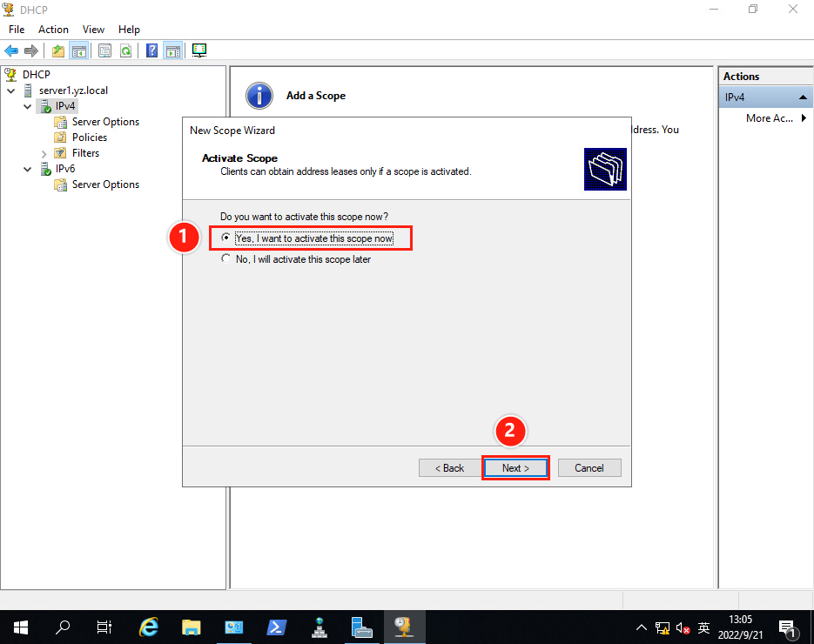Expand the Filters tree node
Viewport: 814px width, 644px height.
coord(44,154)
